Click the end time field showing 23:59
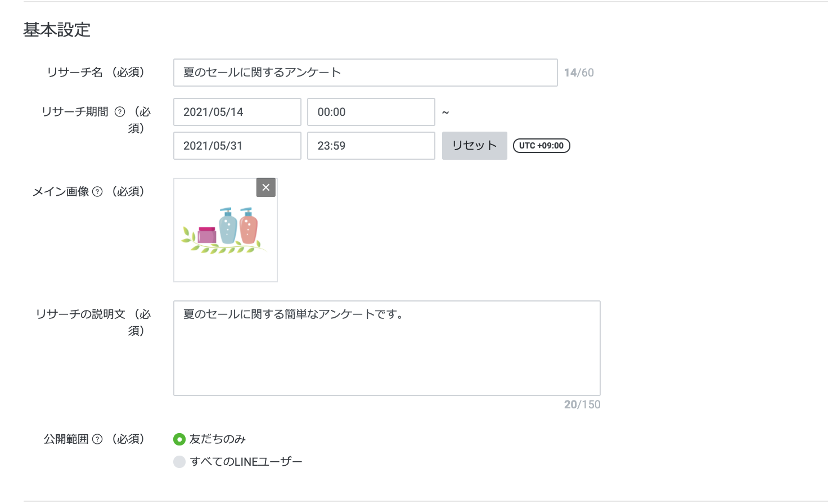This screenshot has width=828, height=504. click(x=371, y=146)
